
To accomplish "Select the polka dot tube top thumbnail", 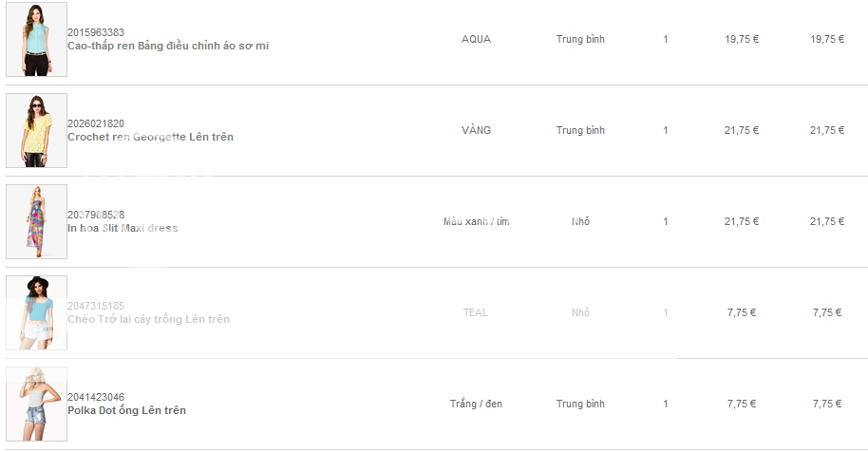I will [x=36, y=405].
